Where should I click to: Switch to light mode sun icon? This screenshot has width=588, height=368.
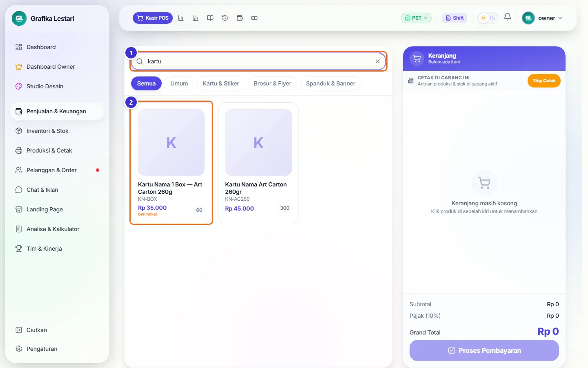483,18
